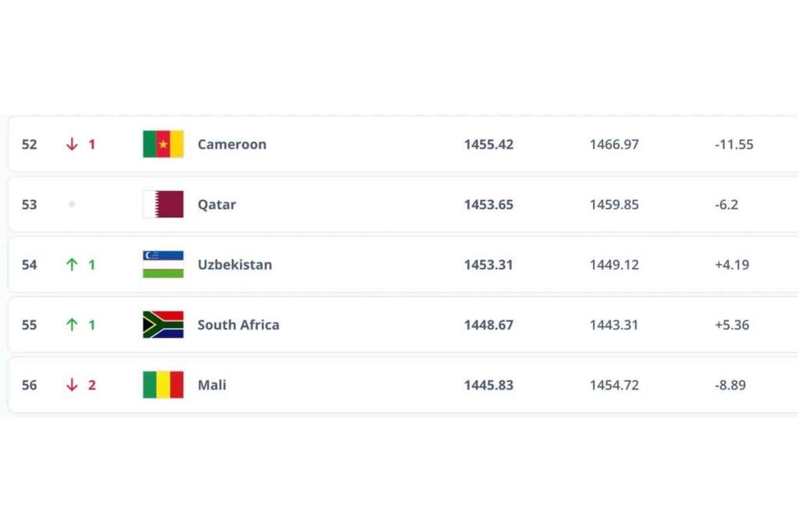Screen dimensions: 798x532
Task: Click Uzbekistan's +4.19 points change
Action: pos(732,265)
